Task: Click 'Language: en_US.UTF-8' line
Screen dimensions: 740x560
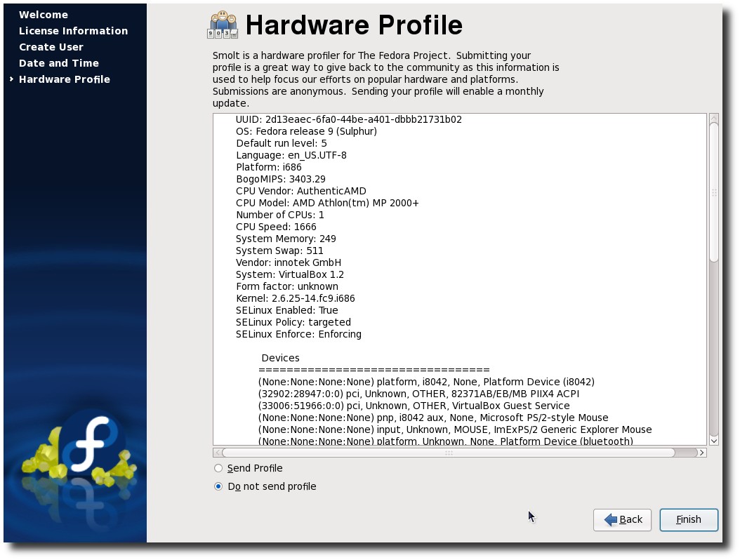Action: (x=291, y=155)
